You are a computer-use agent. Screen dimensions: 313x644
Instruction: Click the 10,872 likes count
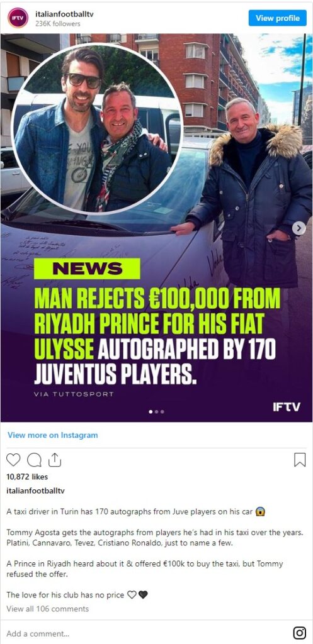click(27, 477)
